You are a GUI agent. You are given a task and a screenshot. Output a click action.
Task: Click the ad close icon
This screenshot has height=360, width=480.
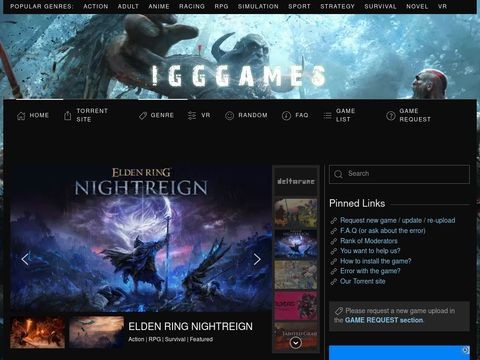tap(466, 350)
